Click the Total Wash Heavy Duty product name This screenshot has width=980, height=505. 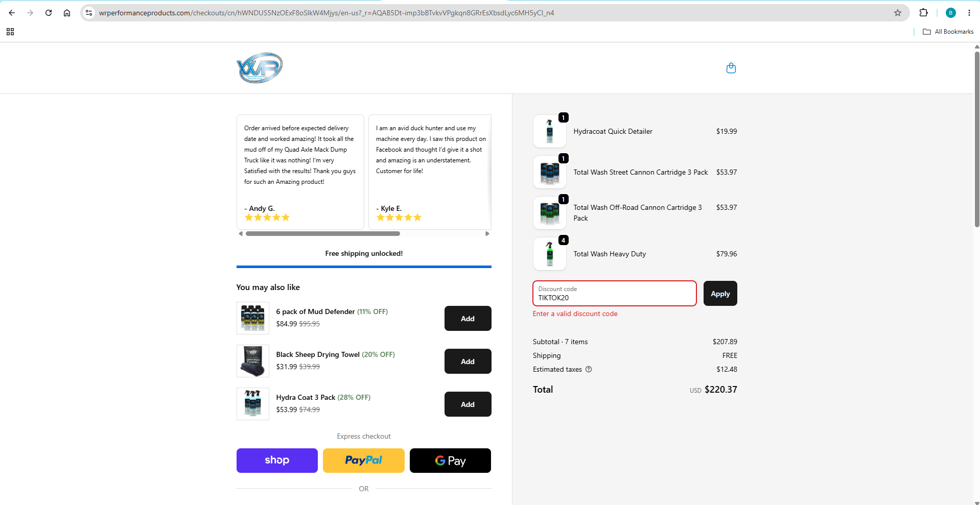coord(610,254)
